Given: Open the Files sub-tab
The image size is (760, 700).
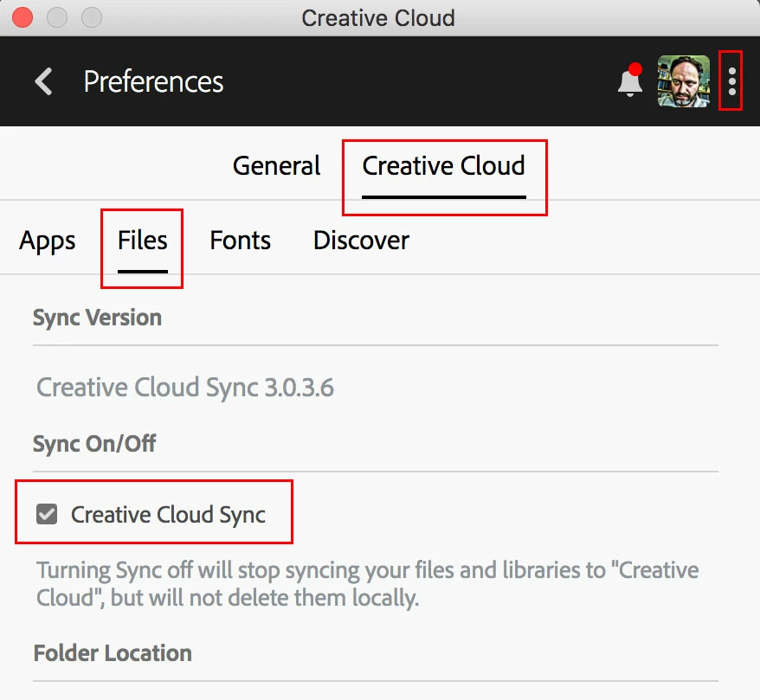Looking at the screenshot, I should click(x=143, y=241).
